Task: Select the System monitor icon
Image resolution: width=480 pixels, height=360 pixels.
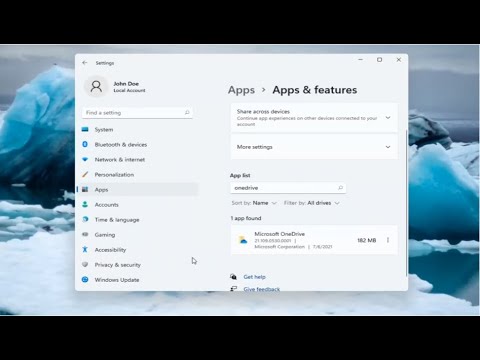Action: point(85,129)
